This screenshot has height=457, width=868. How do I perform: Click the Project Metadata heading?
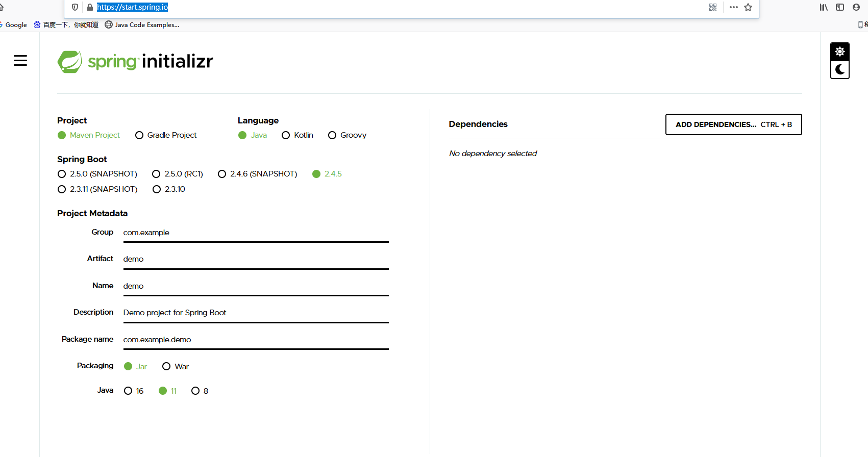pyautogui.click(x=92, y=213)
